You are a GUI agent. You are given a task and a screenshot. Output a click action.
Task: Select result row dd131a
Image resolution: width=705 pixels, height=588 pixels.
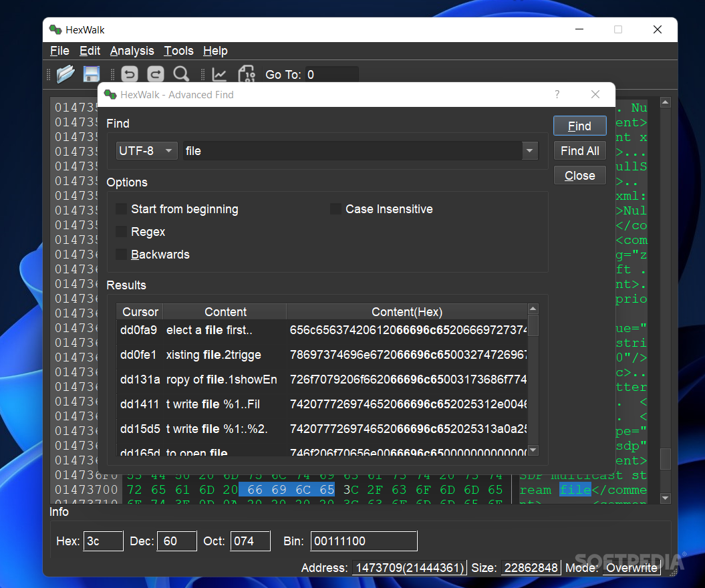click(322, 380)
